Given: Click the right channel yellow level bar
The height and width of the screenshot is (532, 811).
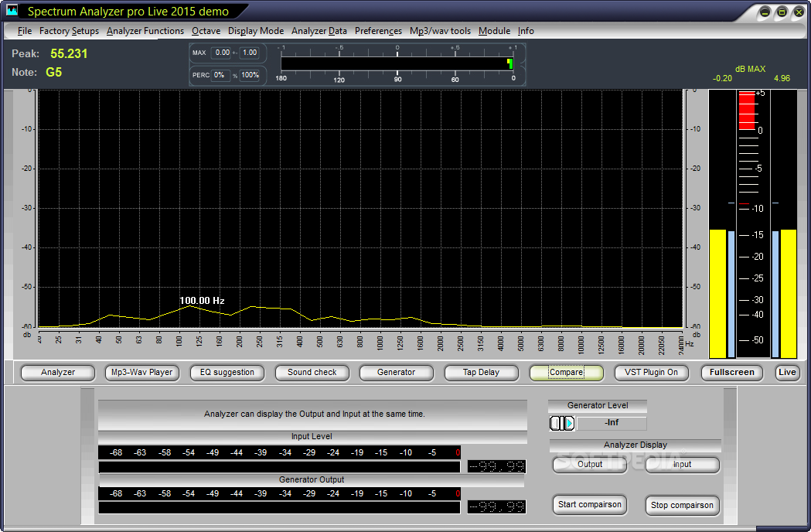Looking at the screenshot, I should tap(789, 294).
